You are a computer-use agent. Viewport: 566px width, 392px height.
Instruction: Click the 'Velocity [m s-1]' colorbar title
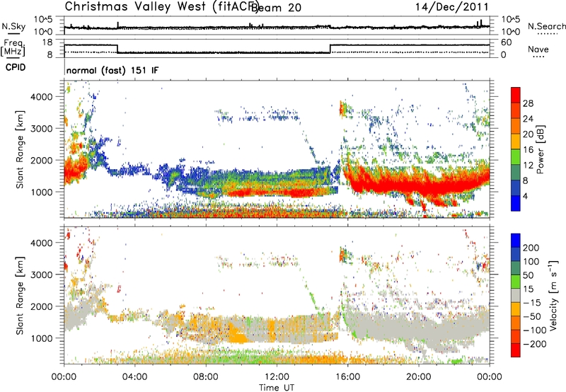tap(553, 295)
